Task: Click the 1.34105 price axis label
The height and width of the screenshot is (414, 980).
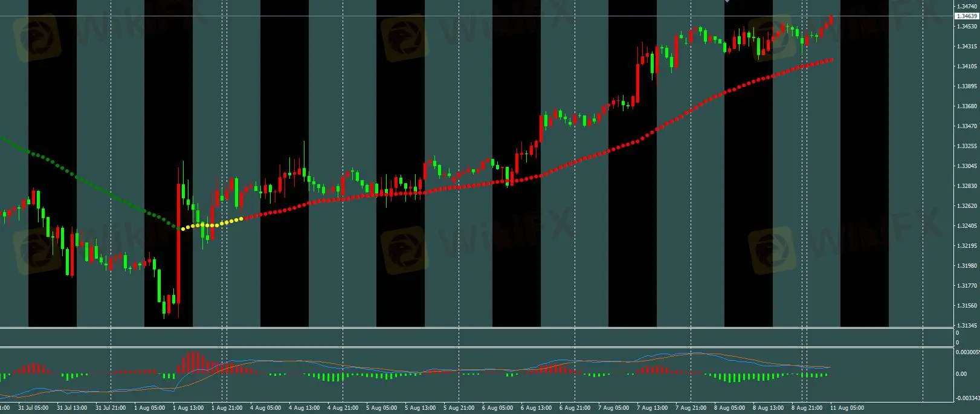Action: coord(967,66)
